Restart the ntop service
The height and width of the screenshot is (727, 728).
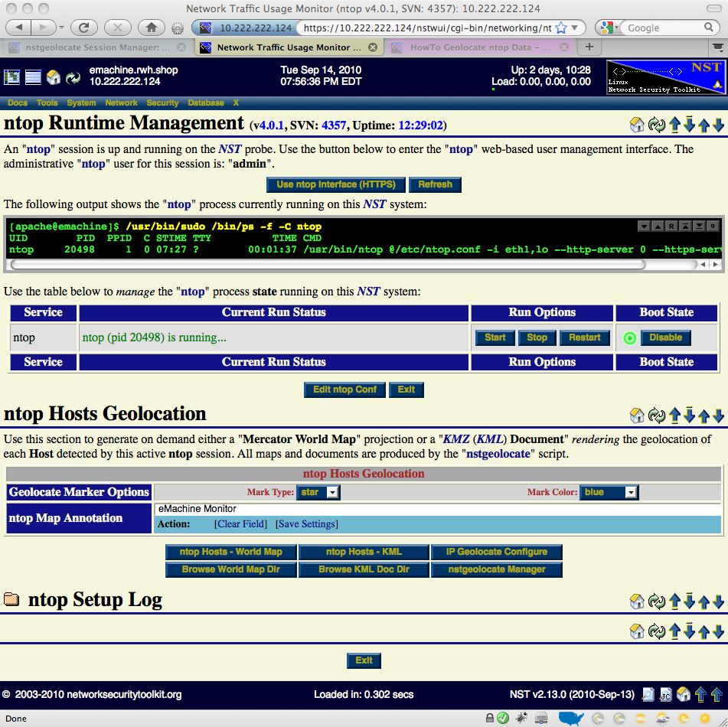click(585, 338)
